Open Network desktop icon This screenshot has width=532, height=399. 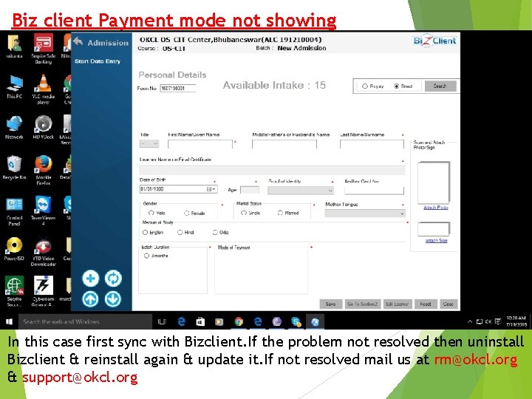tap(14, 127)
